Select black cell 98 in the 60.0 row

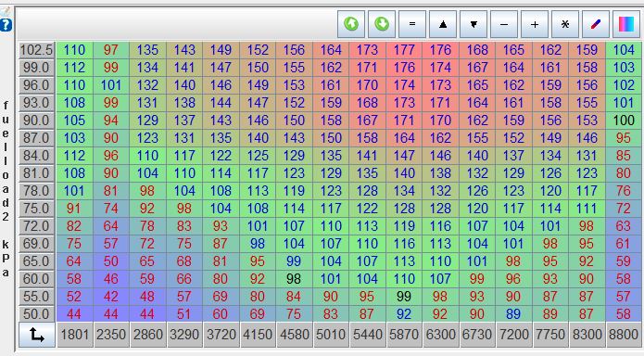point(294,279)
